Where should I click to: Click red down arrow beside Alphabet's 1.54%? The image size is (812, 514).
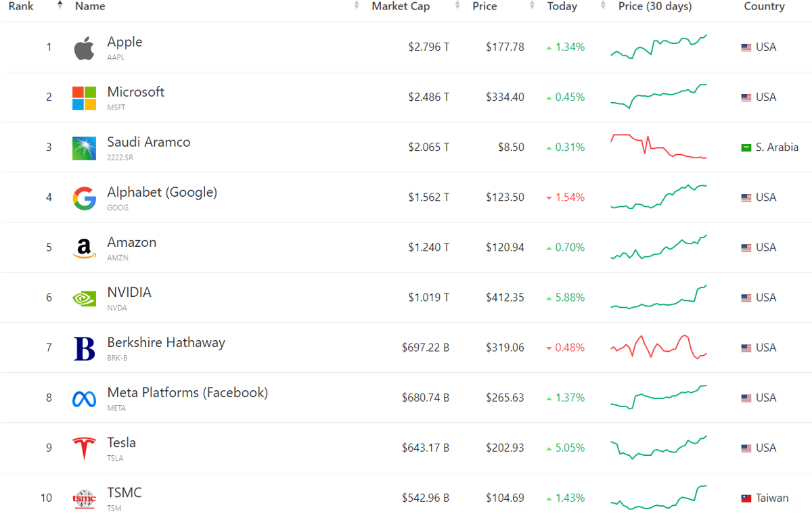(x=549, y=198)
